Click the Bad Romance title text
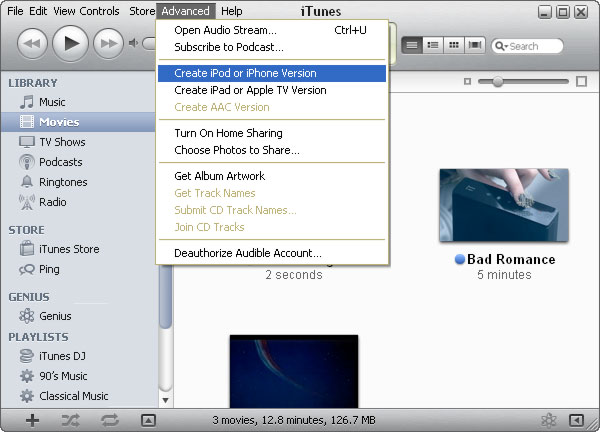Image resolution: width=600 pixels, height=432 pixels. pos(511,259)
